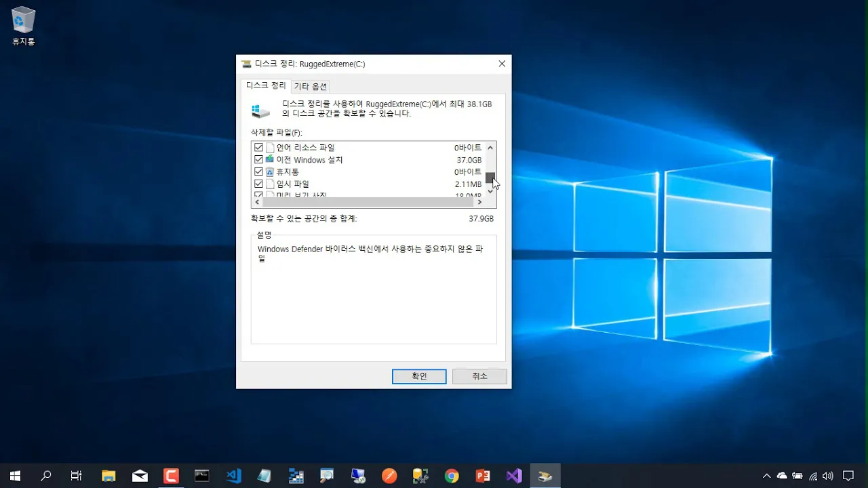The width and height of the screenshot is (868, 488).
Task: Launch PowerPoint from the taskbar
Action: click(x=483, y=476)
